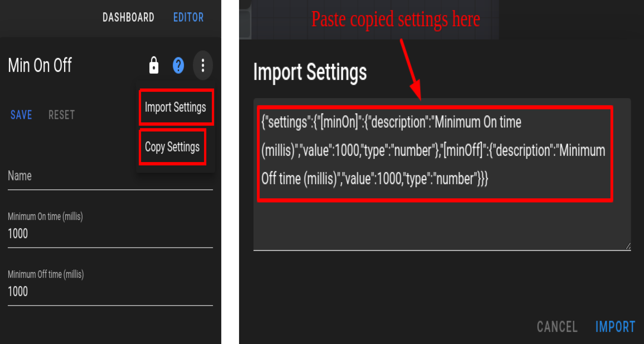Cancel the Import Settings dialog
The height and width of the screenshot is (344, 644).
pyautogui.click(x=557, y=327)
